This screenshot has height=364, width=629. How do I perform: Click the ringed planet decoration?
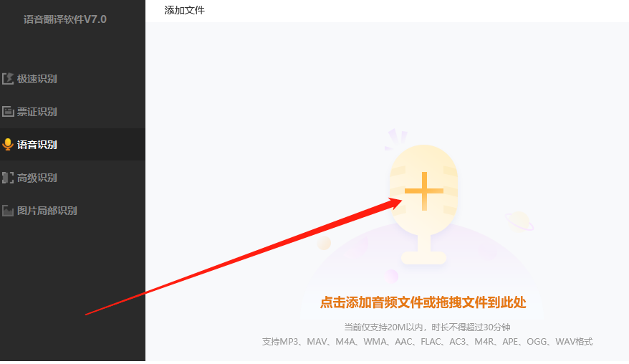[x=519, y=221]
